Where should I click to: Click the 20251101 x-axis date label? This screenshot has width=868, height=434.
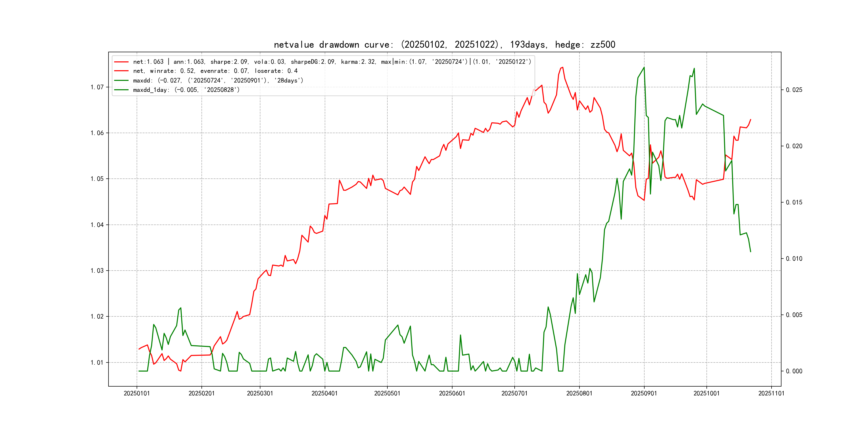click(771, 393)
